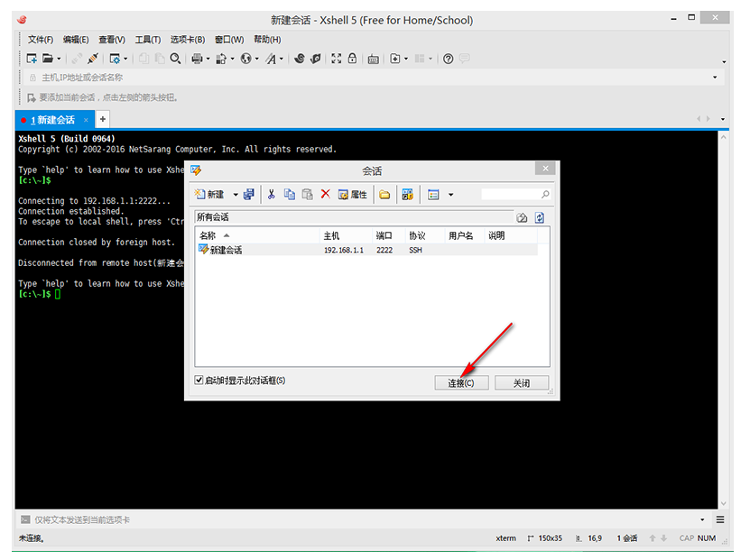Click the fullscreen icon in main toolbar
This screenshot has height=560, width=741.
tap(336, 59)
